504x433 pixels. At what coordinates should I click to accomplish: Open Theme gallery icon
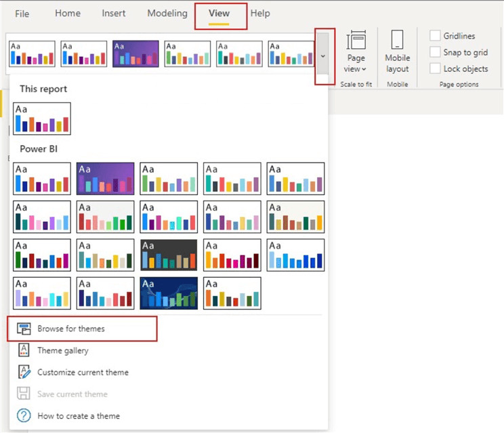click(24, 351)
